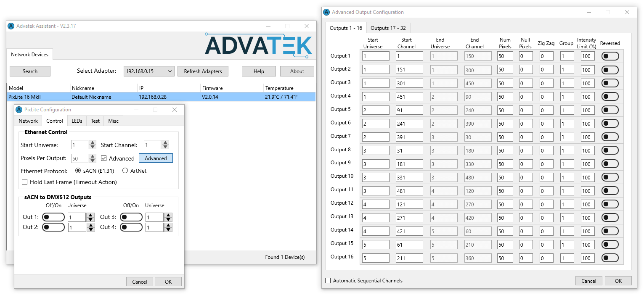Switch to the Outputs 17 - 32 tab
The image size is (644, 295).
[x=388, y=28]
